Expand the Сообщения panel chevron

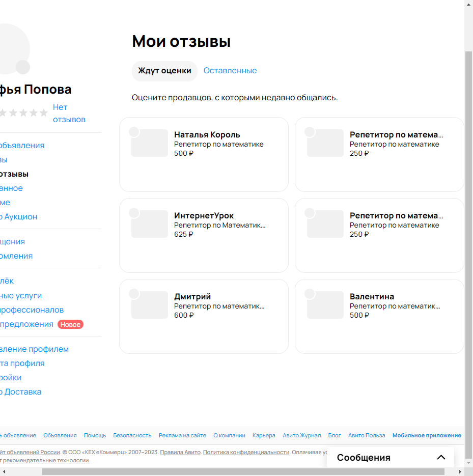tap(441, 457)
